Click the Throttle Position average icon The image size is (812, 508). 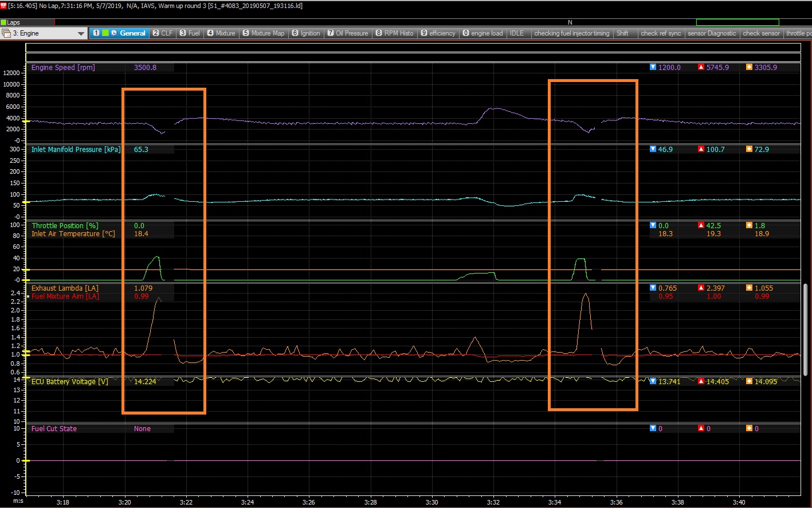[x=749, y=225]
